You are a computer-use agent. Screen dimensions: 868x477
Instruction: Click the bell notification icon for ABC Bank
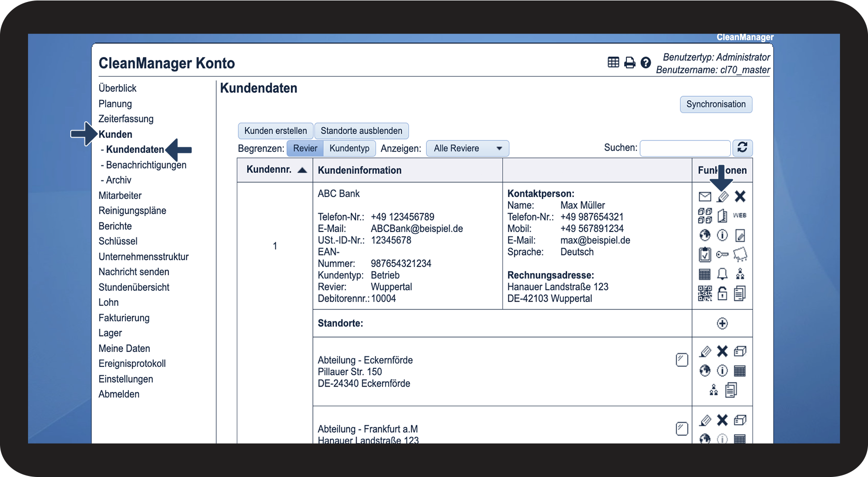tap(722, 274)
